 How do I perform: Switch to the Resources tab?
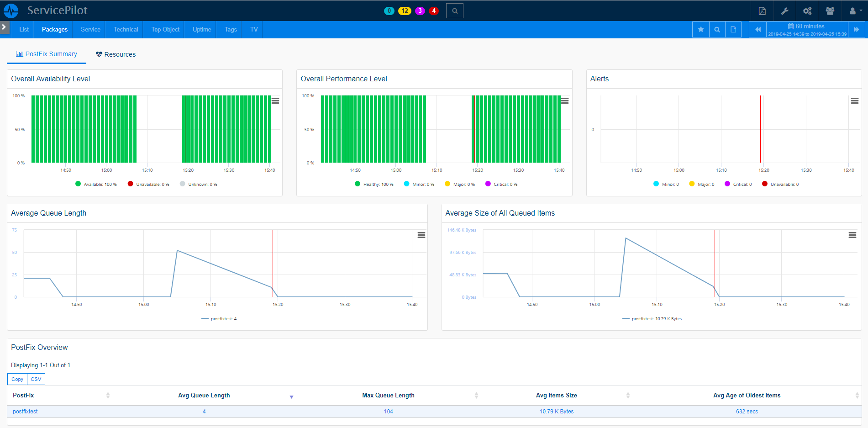(116, 54)
